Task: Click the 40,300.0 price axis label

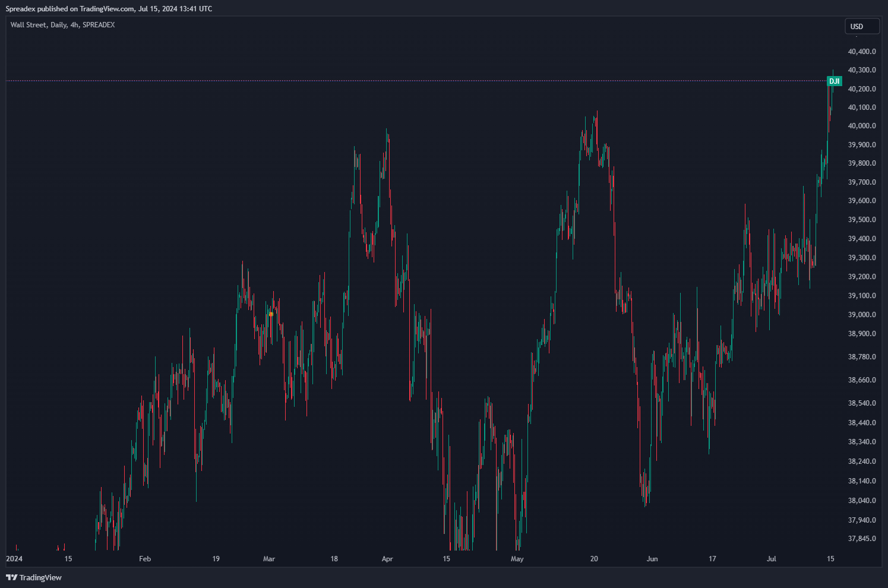Action: coord(862,70)
